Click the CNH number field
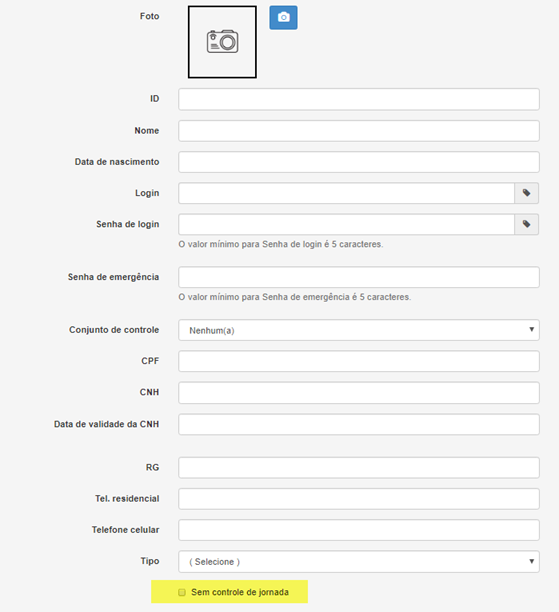The height and width of the screenshot is (612, 559). tap(359, 393)
